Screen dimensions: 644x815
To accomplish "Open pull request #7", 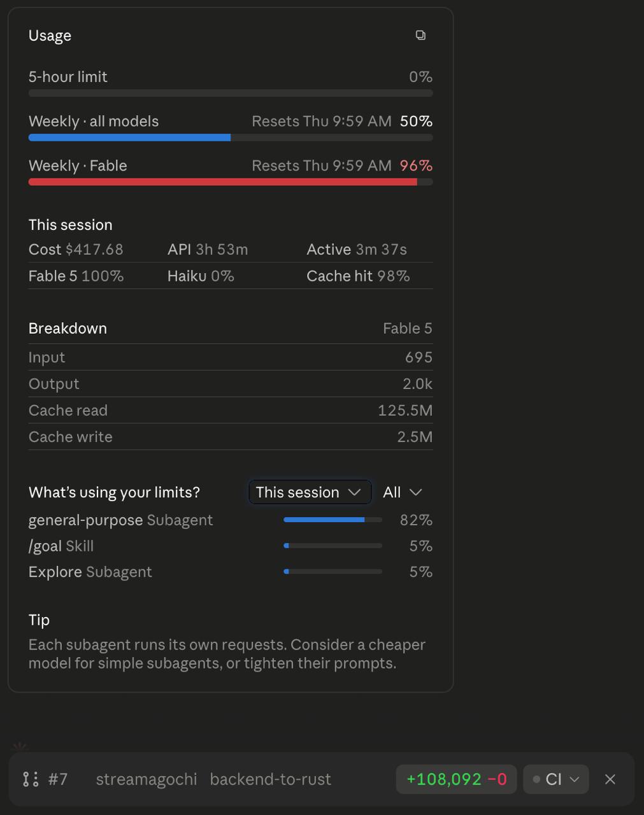I will [58, 779].
